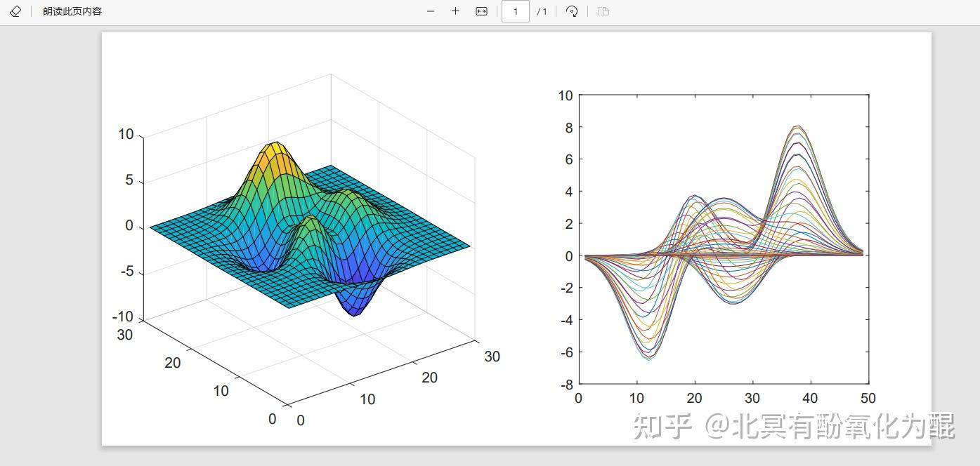Click the topmost 10 y-axis label on right plot
980x466 pixels.
pyautogui.click(x=564, y=95)
